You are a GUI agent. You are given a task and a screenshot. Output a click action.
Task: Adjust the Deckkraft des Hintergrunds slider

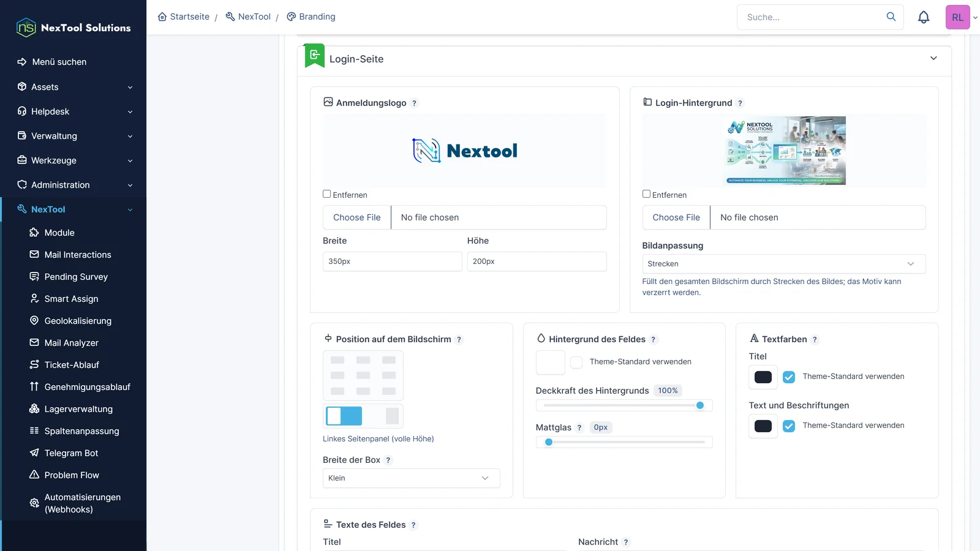[624, 405]
